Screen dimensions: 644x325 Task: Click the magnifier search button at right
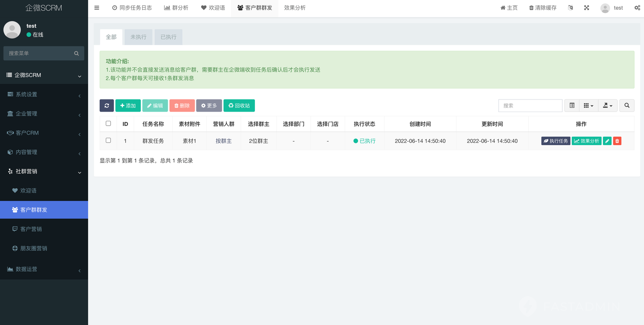[x=627, y=106]
